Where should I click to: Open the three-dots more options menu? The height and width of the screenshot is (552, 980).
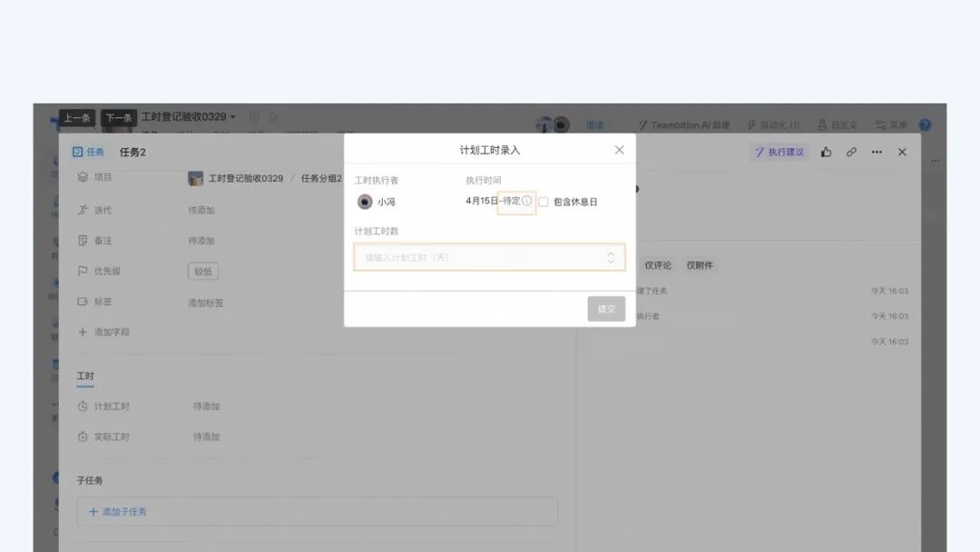coord(877,153)
